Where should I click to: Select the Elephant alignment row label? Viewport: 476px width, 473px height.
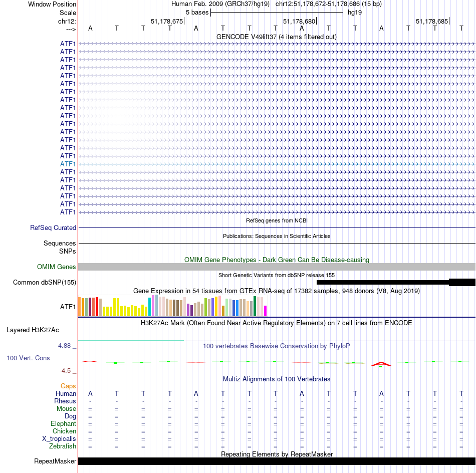click(x=63, y=423)
